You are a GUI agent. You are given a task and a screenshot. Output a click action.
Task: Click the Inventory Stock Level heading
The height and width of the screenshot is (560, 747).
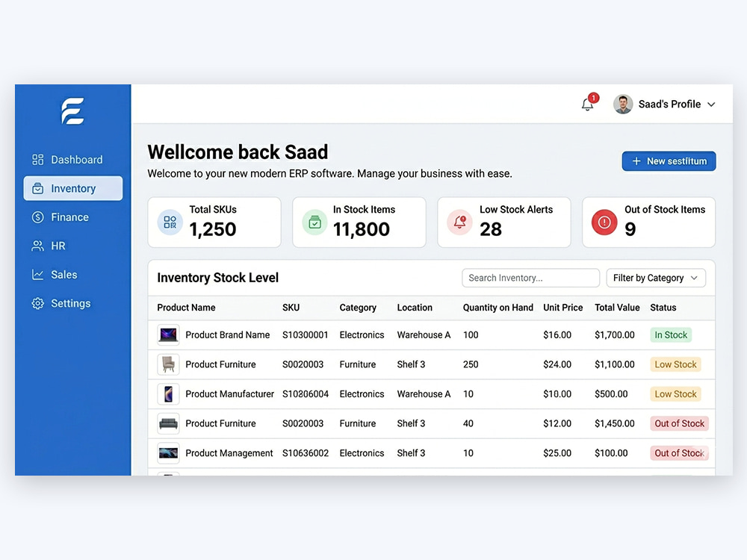(x=217, y=278)
